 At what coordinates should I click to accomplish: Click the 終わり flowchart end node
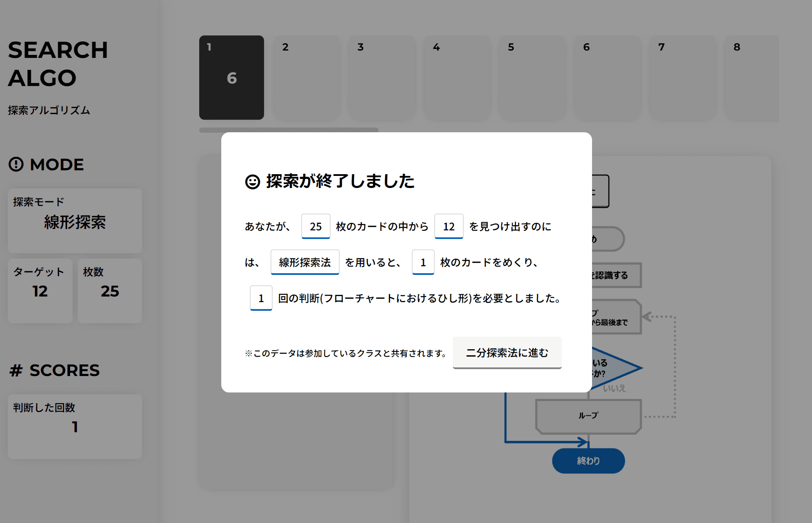[588, 461]
